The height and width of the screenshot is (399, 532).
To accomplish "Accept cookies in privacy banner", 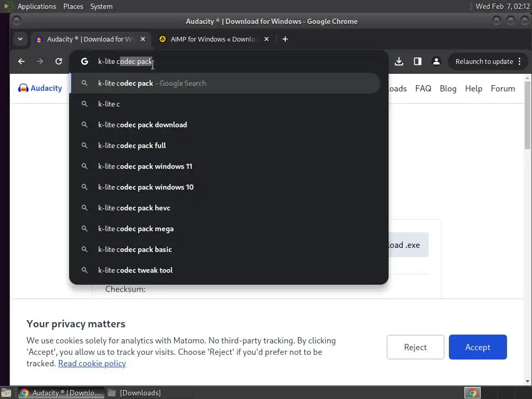I will [478, 347].
